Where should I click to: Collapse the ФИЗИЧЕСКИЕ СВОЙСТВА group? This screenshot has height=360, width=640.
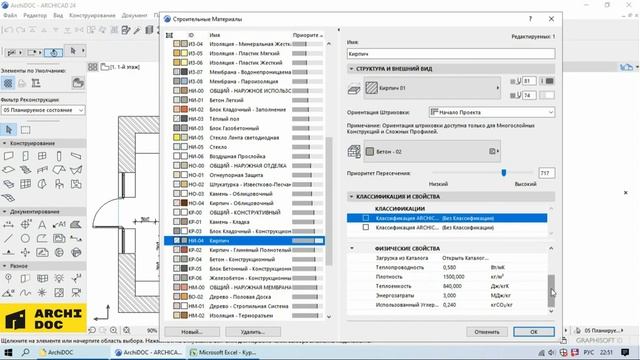pos(351,248)
